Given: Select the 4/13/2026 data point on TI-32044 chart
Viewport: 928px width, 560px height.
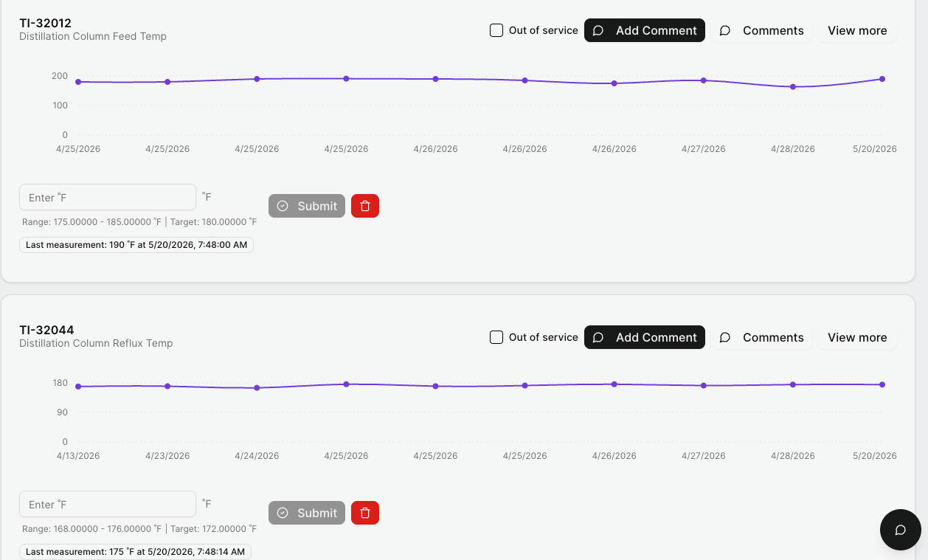Looking at the screenshot, I should (78, 387).
